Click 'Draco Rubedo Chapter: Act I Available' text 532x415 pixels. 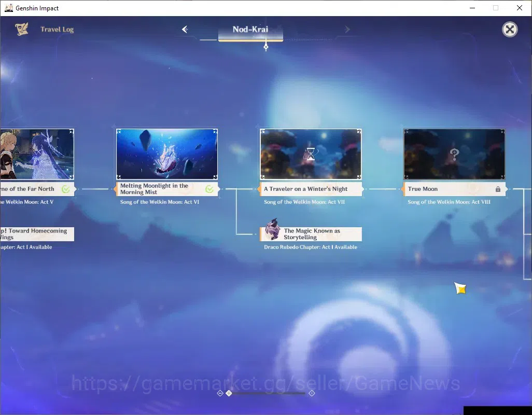click(311, 247)
